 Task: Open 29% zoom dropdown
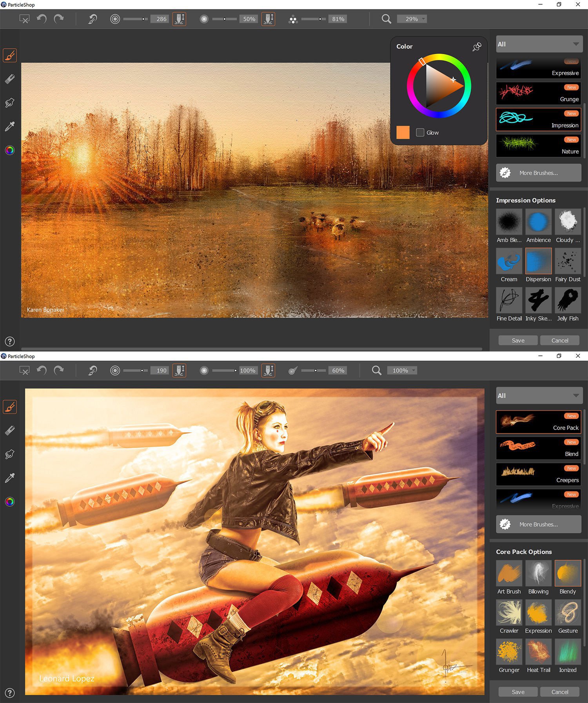coord(412,19)
